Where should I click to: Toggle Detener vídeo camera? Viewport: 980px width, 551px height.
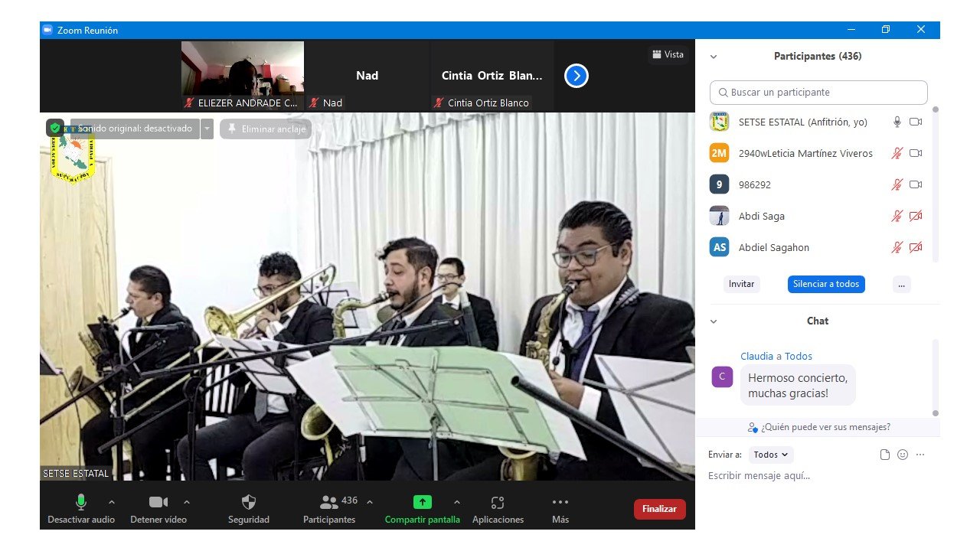[x=158, y=502]
